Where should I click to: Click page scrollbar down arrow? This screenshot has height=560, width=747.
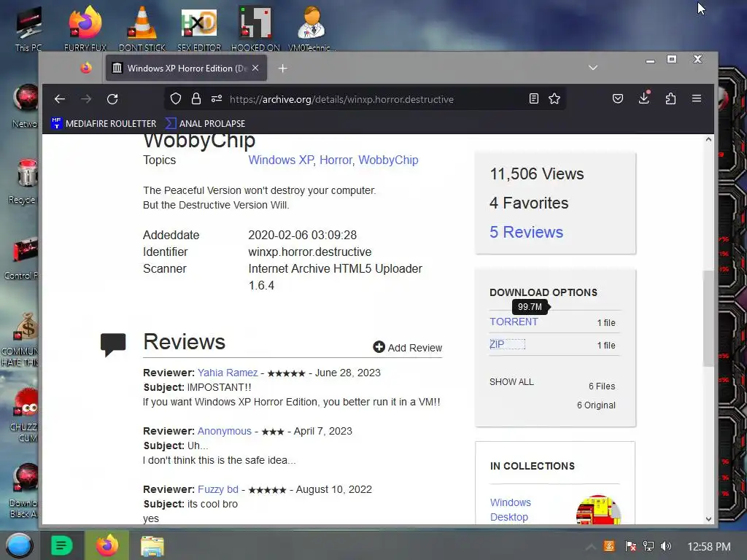pyautogui.click(x=708, y=519)
